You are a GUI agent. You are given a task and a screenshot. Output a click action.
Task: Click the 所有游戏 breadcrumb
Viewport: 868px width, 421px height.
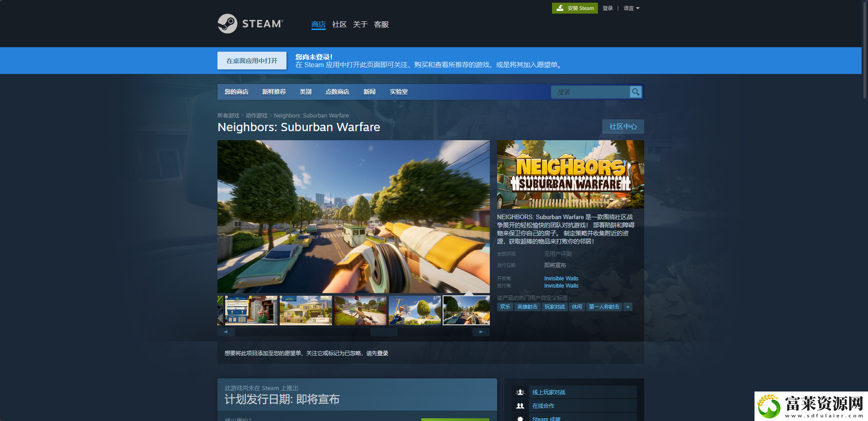point(228,116)
